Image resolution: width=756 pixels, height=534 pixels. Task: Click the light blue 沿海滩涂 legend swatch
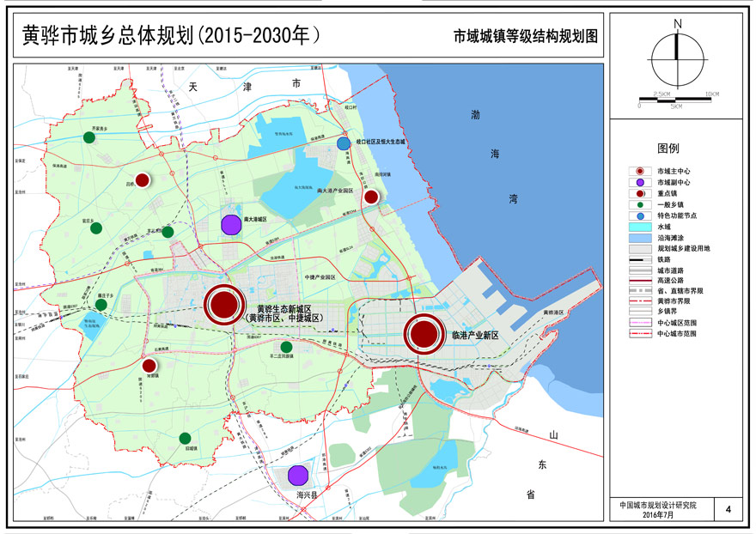640,238
